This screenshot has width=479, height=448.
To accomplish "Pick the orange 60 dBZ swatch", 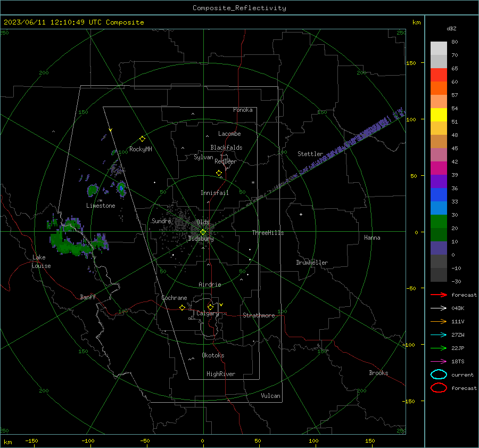I will point(439,88).
